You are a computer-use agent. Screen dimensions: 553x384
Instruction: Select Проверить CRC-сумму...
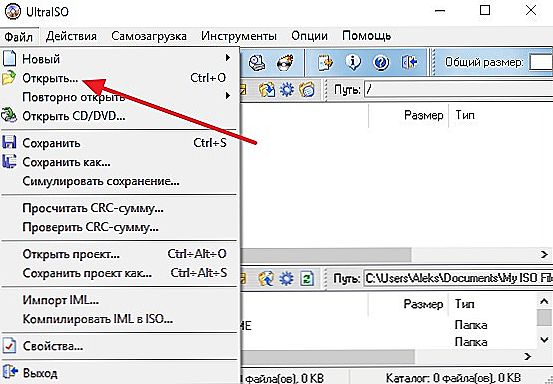(119, 227)
